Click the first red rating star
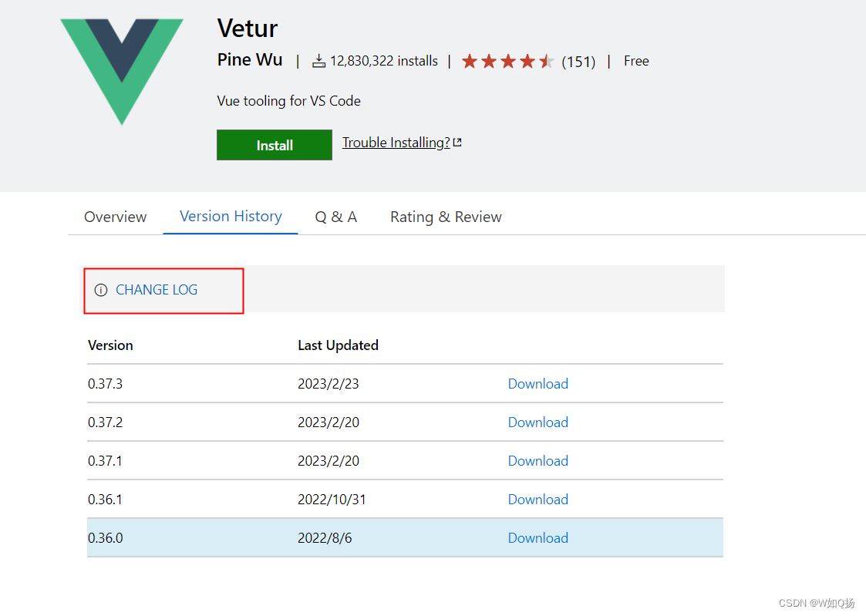This screenshot has height=616, width=866. click(470, 60)
